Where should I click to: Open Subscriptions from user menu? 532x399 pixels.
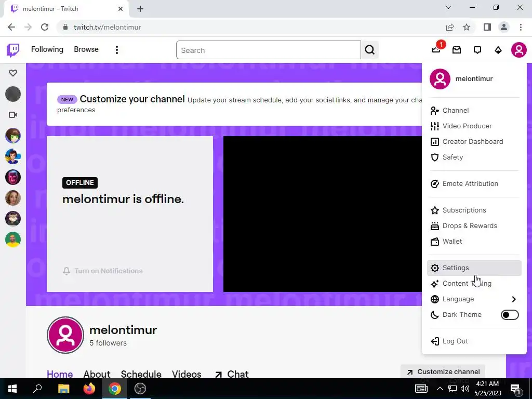474,210
